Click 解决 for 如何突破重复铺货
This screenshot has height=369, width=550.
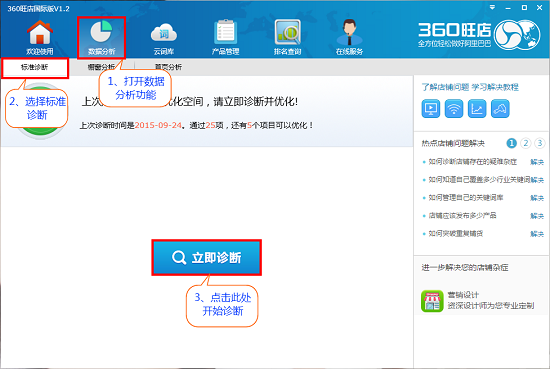(537, 234)
